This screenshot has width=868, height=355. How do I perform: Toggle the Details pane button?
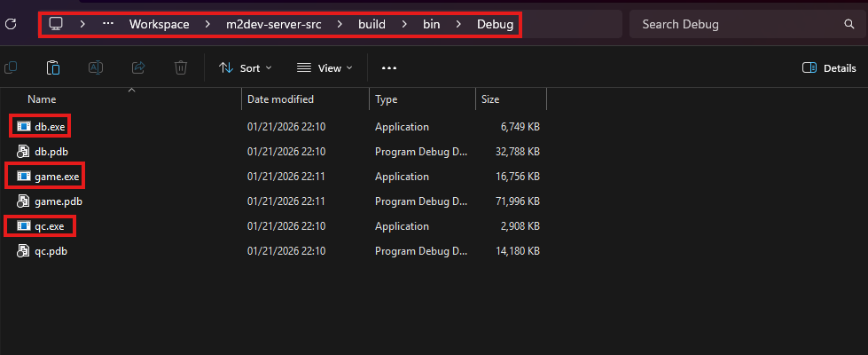(829, 67)
